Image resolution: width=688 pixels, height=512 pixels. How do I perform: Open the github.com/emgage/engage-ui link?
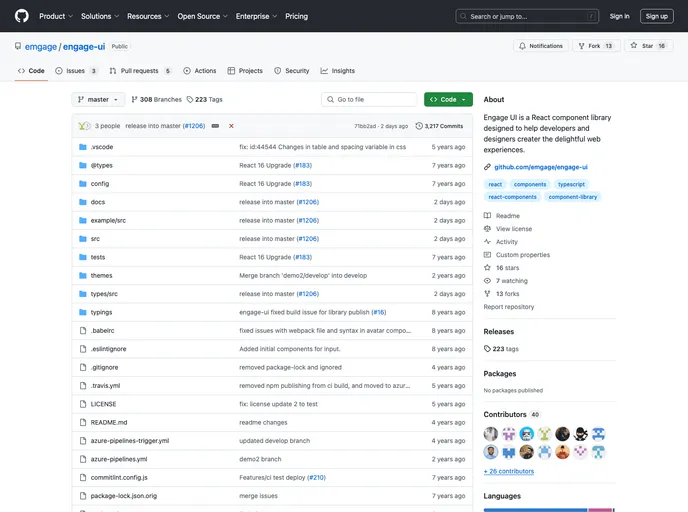click(541, 167)
